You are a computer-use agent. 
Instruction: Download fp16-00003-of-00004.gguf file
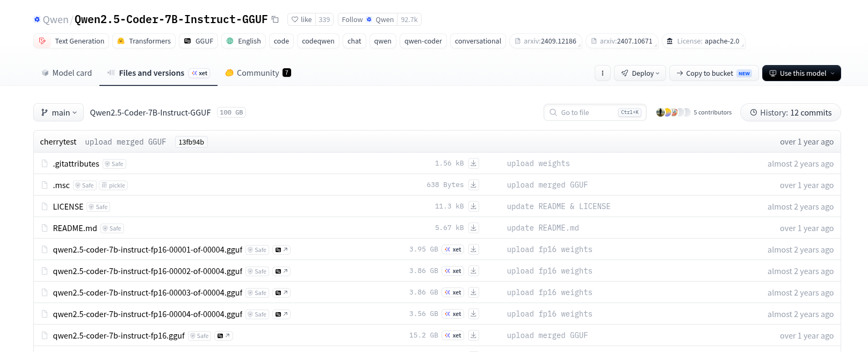tap(473, 292)
